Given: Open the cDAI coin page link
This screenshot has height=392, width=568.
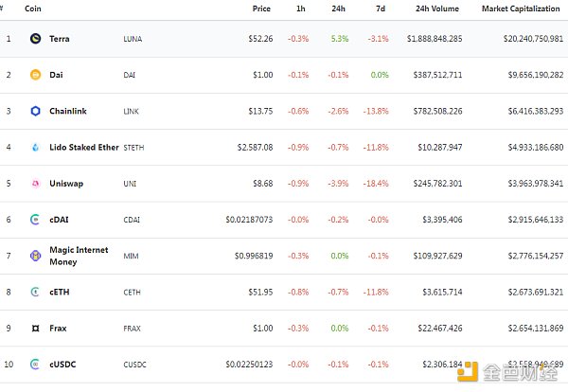Looking at the screenshot, I should tap(59, 220).
